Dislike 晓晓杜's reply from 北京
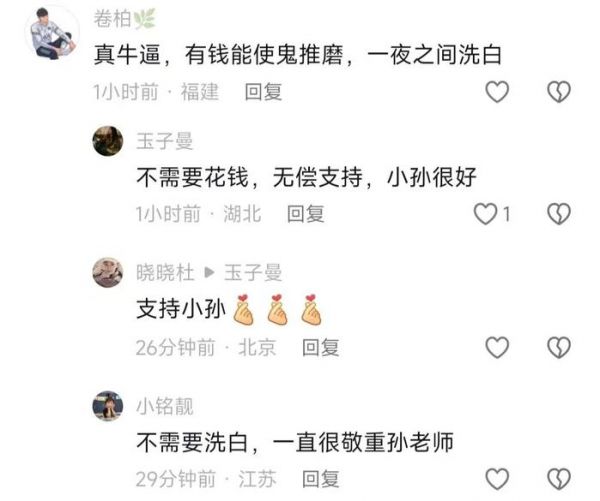This screenshot has width=600, height=501. point(559,348)
